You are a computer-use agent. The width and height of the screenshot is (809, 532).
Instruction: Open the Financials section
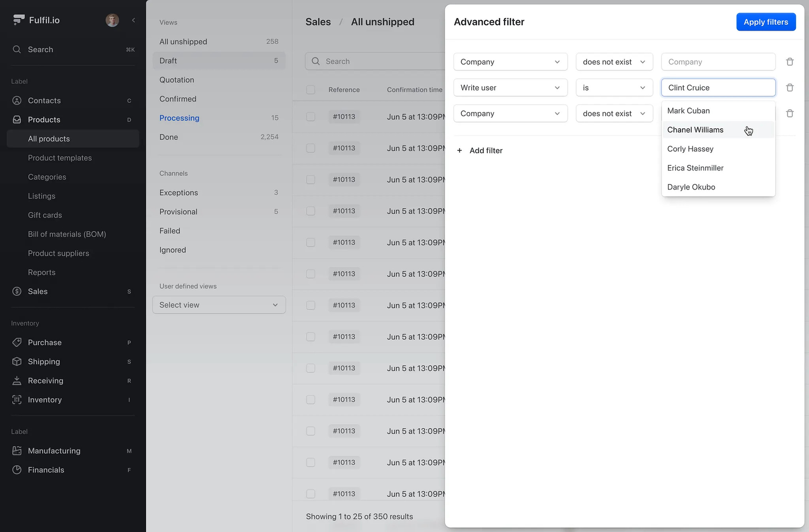tap(46, 470)
